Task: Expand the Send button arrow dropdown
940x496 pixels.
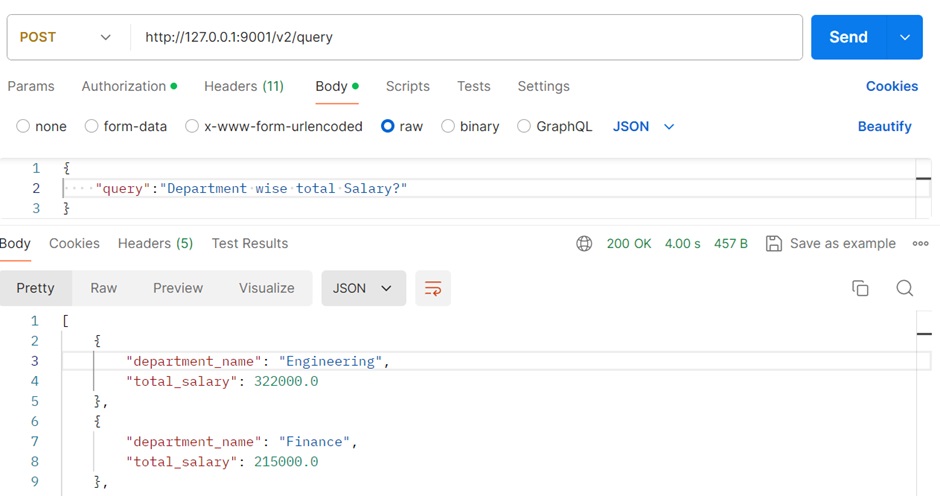Action: click(x=905, y=37)
